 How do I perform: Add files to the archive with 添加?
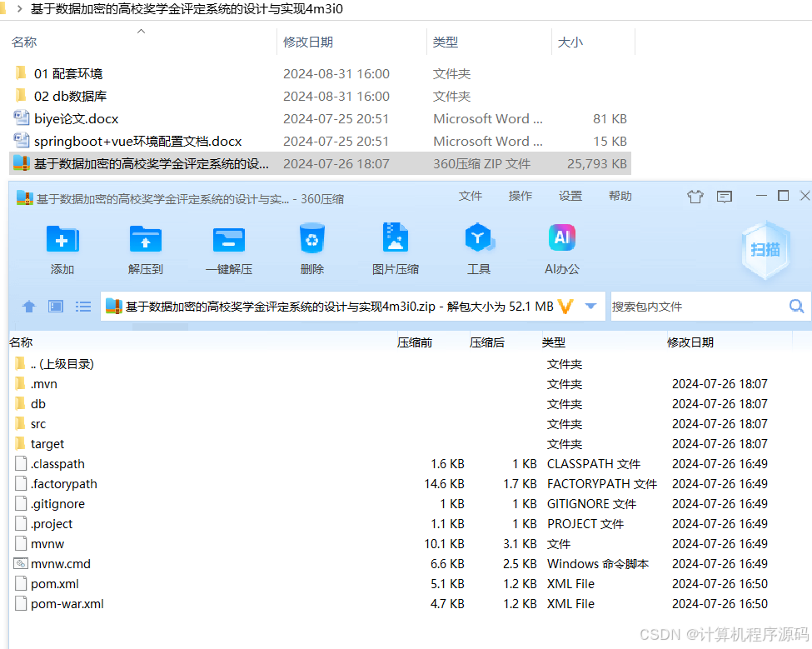tap(62, 247)
